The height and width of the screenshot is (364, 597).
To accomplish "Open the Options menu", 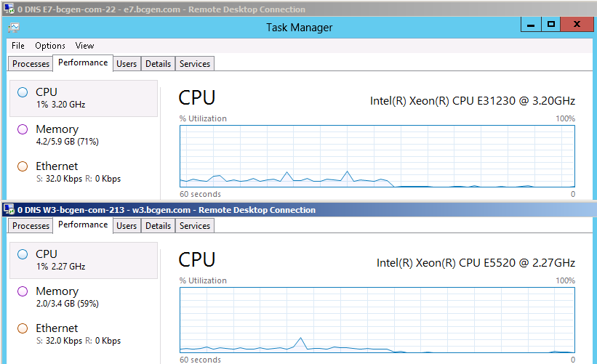I will 50,46.
